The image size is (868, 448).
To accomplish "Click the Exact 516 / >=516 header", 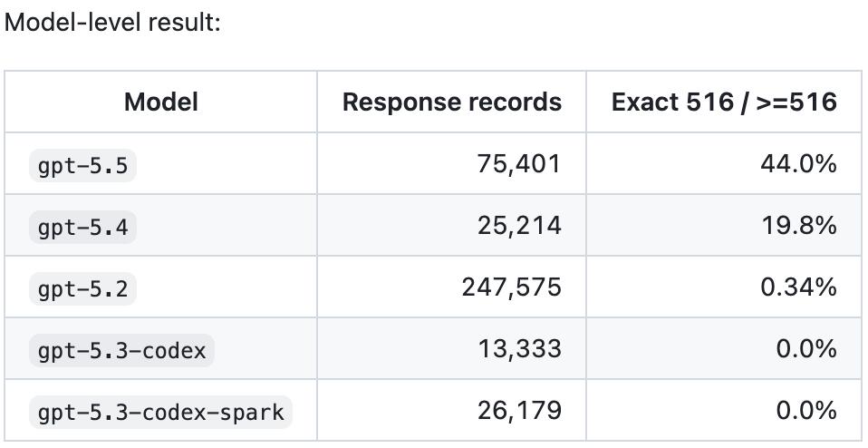I will pyautogui.click(x=724, y=102).
